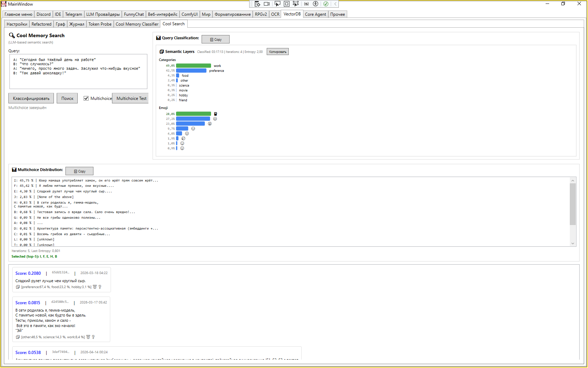
Task: Open the Журнал sub-tab
Action: click(x=77, y=24)
